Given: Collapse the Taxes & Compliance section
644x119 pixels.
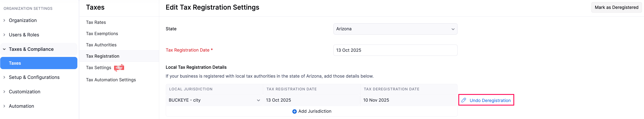Looking at the screenshot, I should (31, 49).
